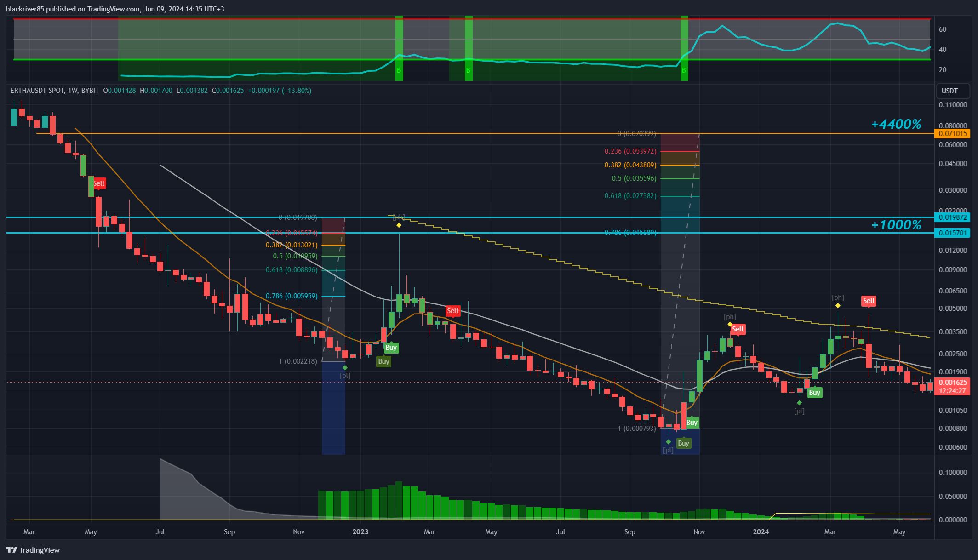Click the 2024 label on the time axis

pos(761,532)
